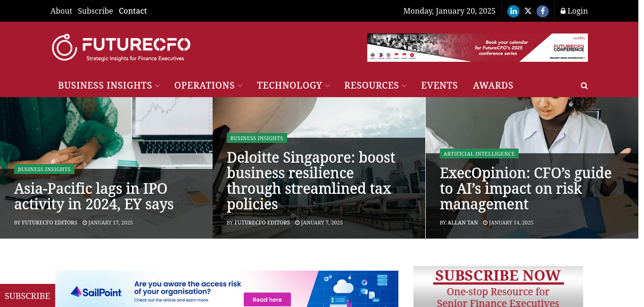
Task: Select the Artificial Intelligence category tag
Action: click(x=479, y=154)
